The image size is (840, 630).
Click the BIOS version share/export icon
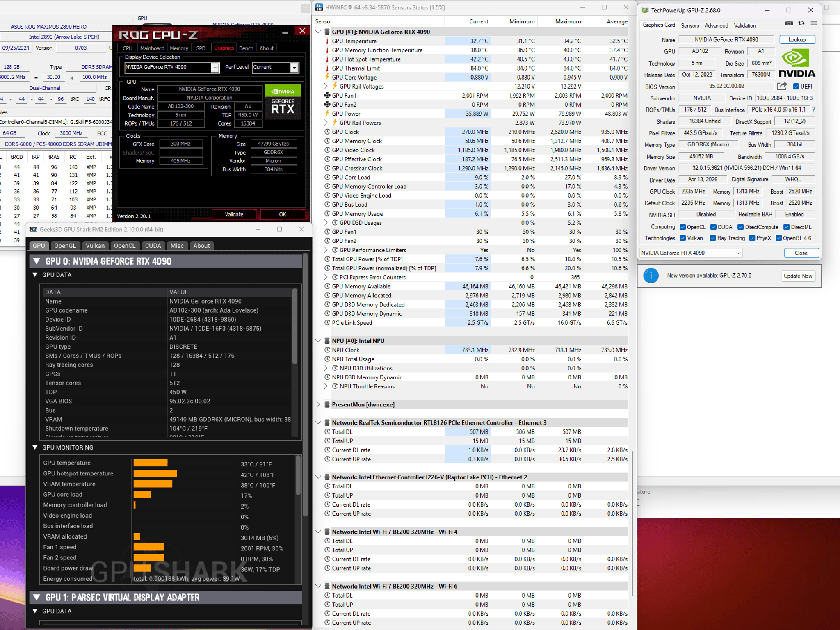pyautogui.click(x=782, y=86)
